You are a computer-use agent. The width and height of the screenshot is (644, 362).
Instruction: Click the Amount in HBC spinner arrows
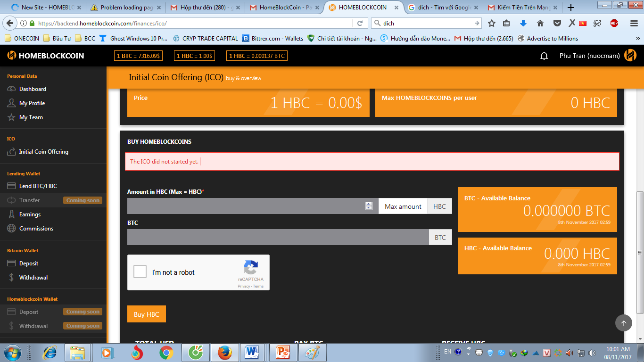pos(369,206)
